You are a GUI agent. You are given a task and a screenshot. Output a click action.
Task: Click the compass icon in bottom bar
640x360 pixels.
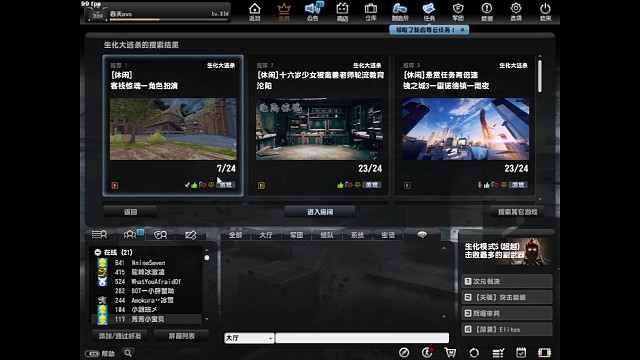point(404,353)
